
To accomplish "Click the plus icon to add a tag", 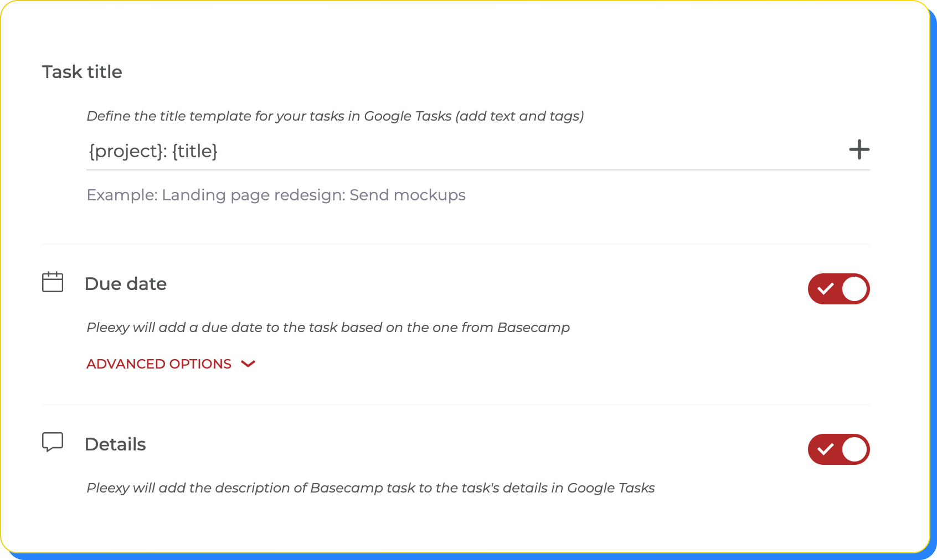I will (x=860, y=149).
